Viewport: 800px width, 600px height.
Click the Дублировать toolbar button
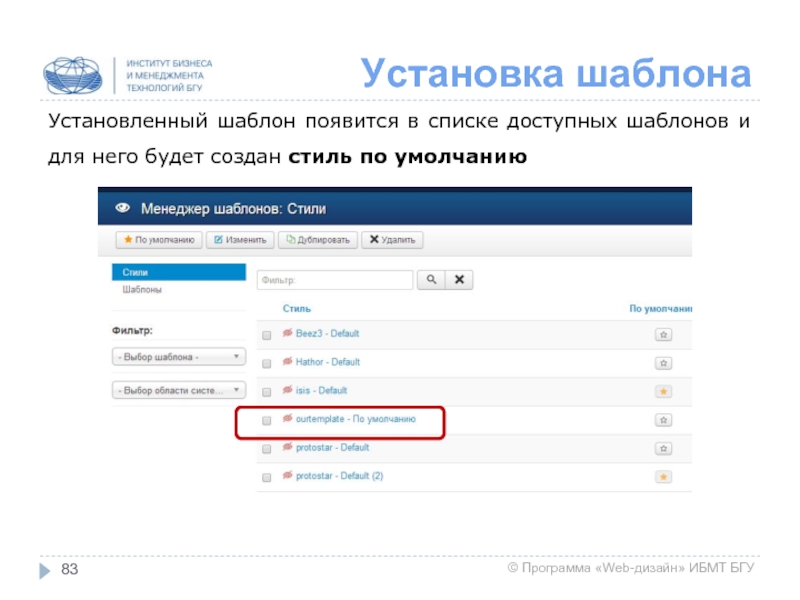(x=318, y=240)
